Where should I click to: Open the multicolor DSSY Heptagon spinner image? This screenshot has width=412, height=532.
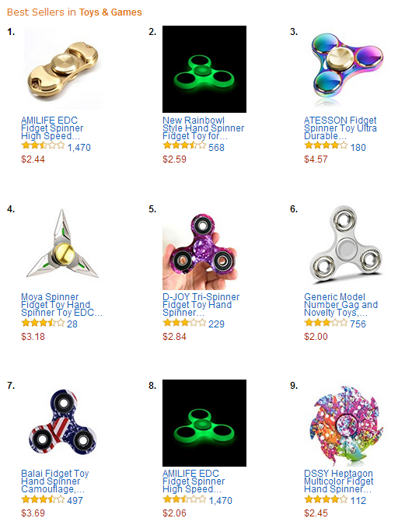(x=346, y=423)
